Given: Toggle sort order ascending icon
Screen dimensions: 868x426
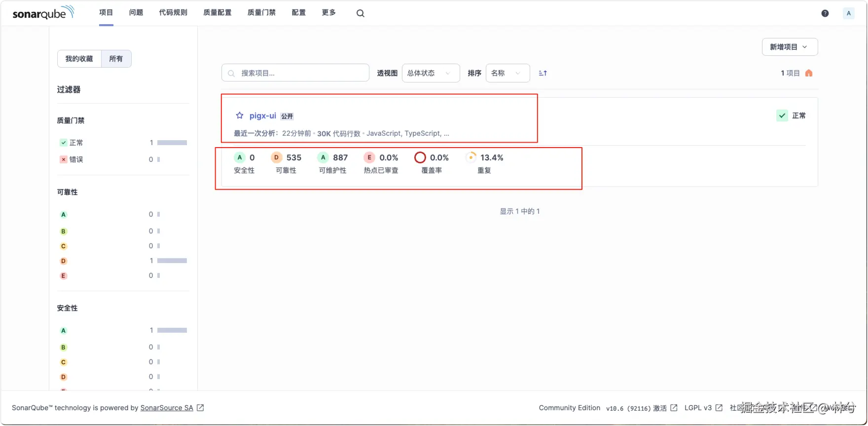Looking at the screenshot, I should (x=543, y=73).
